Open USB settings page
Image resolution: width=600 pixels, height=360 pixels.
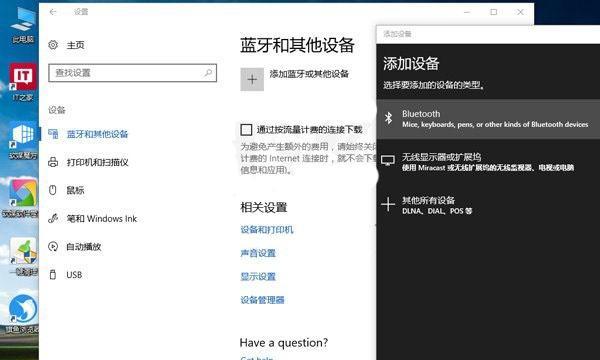(x=74, y=275)
